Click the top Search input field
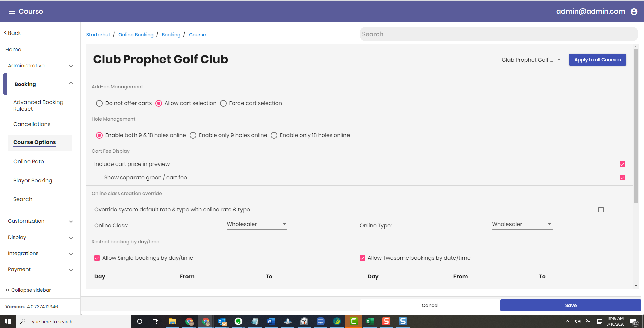Viewport: 644px width, 328px height. (x=499, y=34)
